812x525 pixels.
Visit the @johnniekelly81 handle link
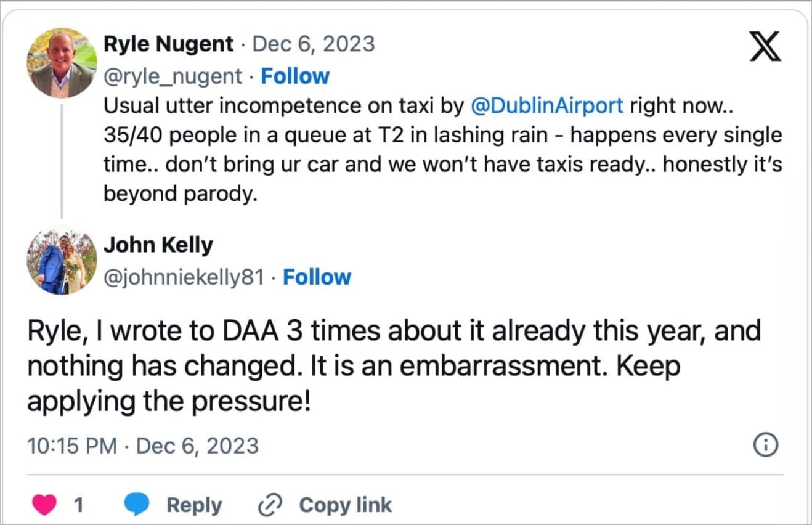pyautogui.click(x=184, y=277)
